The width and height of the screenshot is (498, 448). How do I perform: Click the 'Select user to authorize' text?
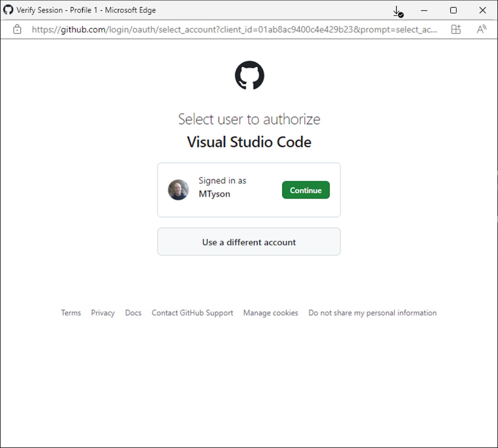pyautogui.click(x=249, y=119)
